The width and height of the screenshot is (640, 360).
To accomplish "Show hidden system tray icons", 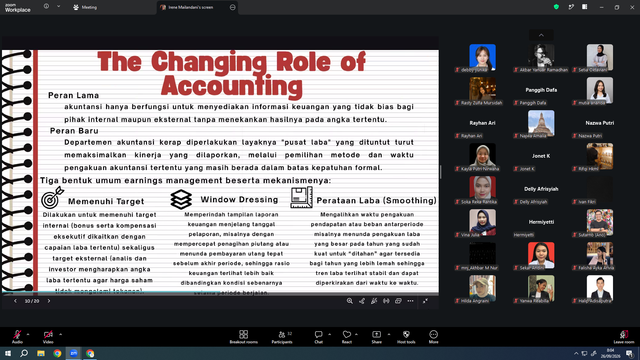I will pyautogui.click(x=576, y=353).
